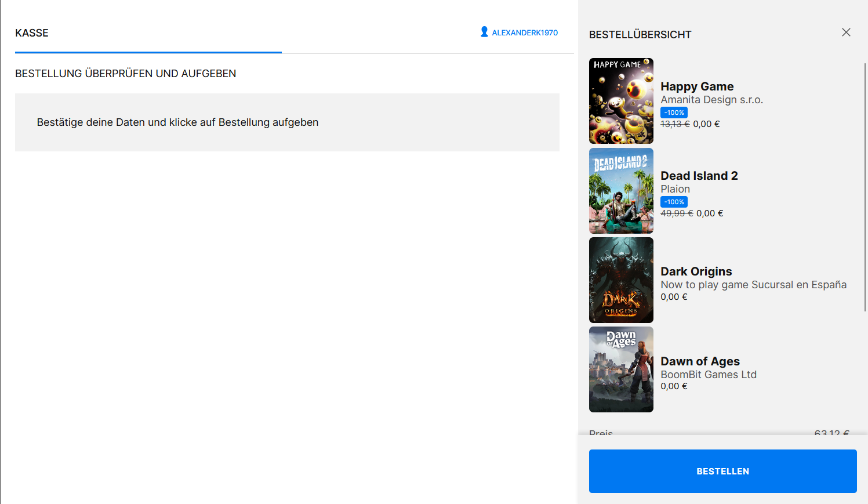The image size is (868, 504).
Task: Select the Happy Game cover thumbnail
Action: (x=621, y=101)
